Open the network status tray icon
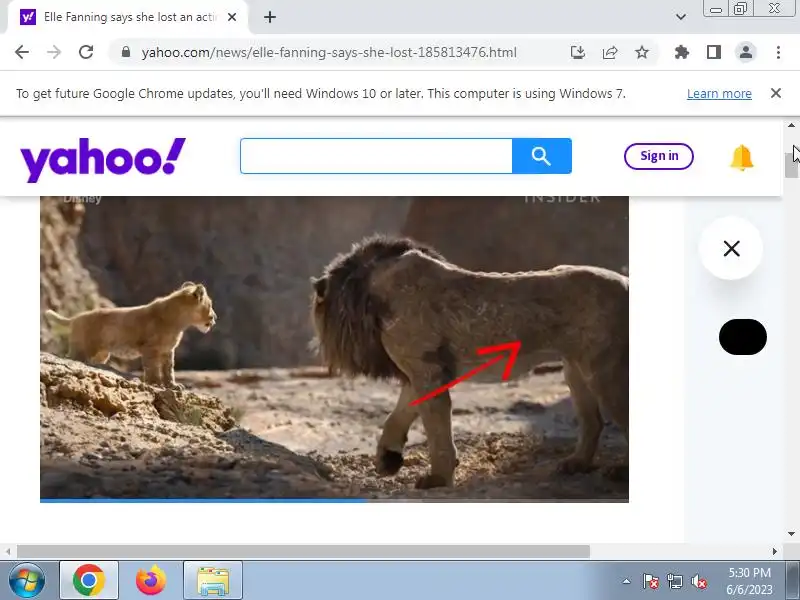Viewport: 800px width, 600px height. point(674,581)
